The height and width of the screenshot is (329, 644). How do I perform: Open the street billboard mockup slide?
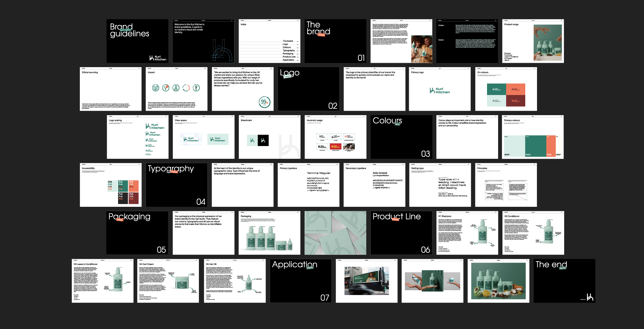click(367, 281)
